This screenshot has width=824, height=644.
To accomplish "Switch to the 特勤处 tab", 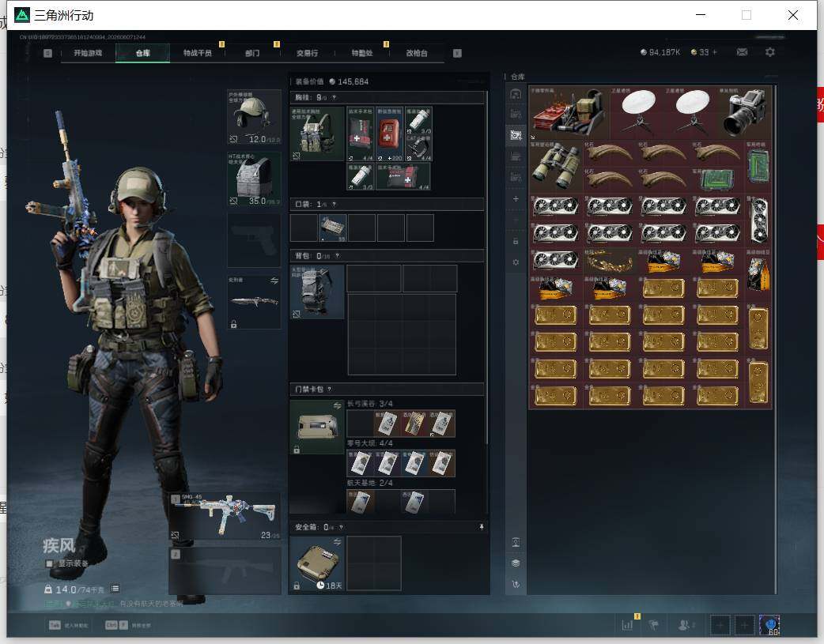I will (x=361, y=53).
